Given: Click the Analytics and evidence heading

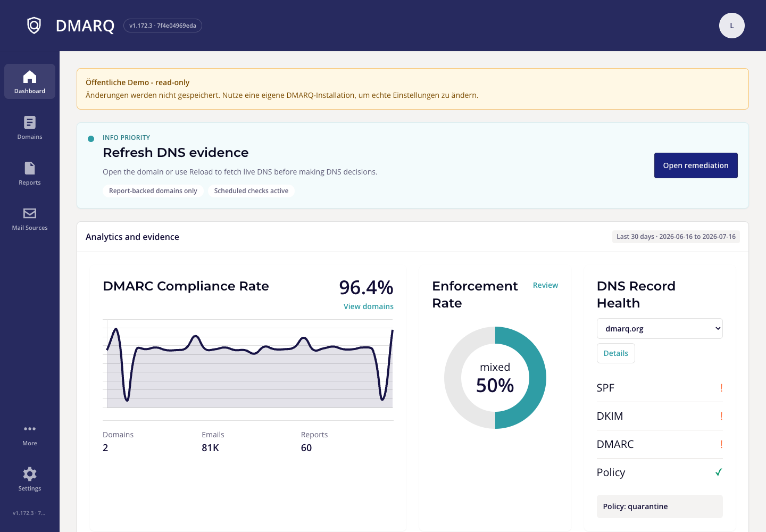Looking at the screenshot, I should (x=132, y=237).
